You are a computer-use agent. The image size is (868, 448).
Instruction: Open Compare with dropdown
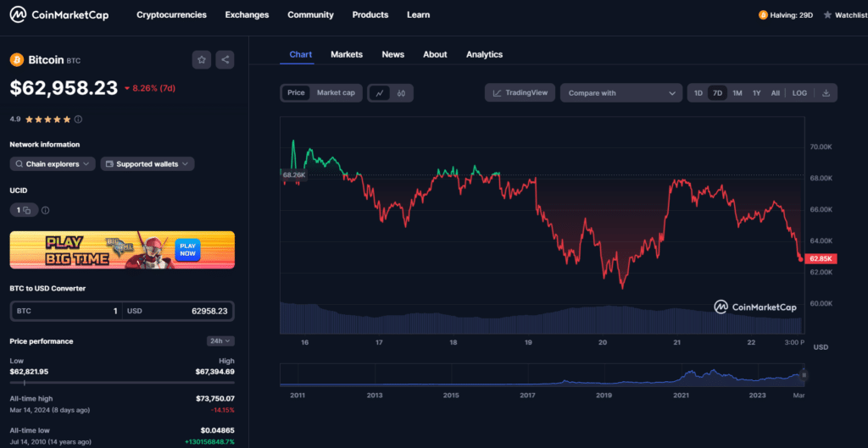621,93
